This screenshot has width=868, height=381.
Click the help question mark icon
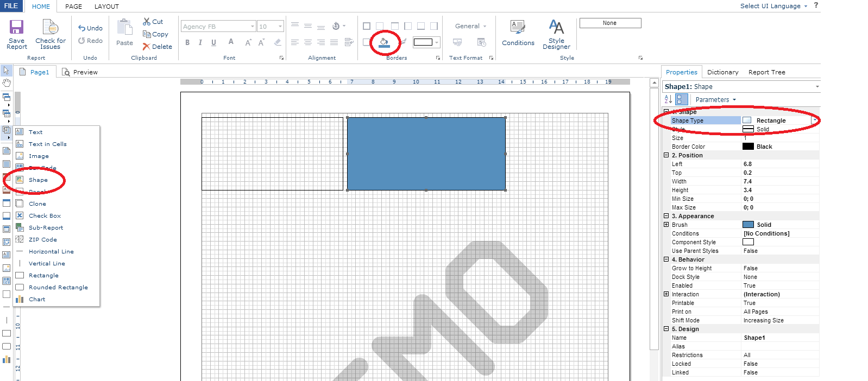[816, 5]
